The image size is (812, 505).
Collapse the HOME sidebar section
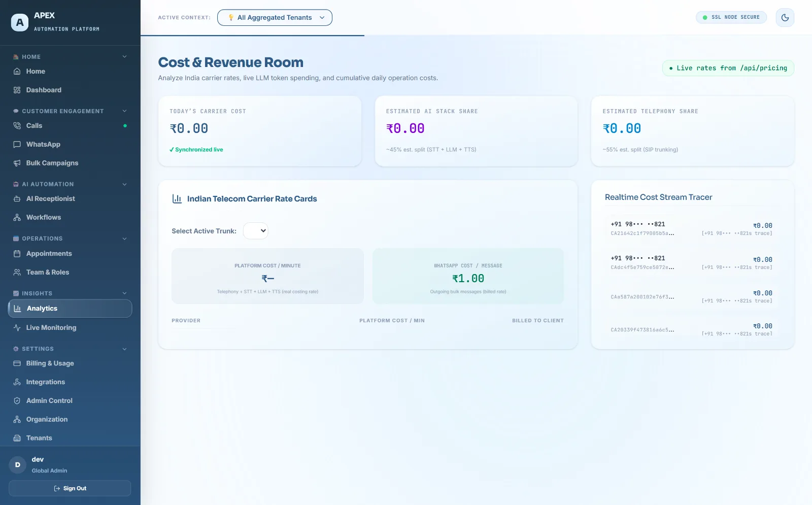pos(124,57)
